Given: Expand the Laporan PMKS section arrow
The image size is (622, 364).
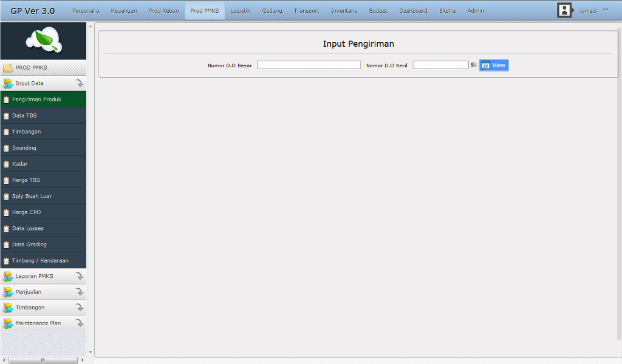Looking at the screenshot, I should tap(80, 276).
